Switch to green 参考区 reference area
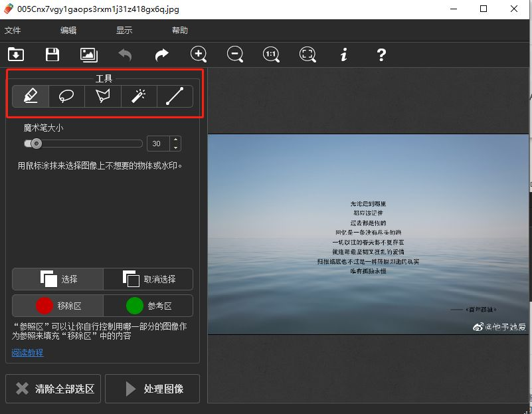The width and height of the screenshot is (532, 414). [148, 306]
